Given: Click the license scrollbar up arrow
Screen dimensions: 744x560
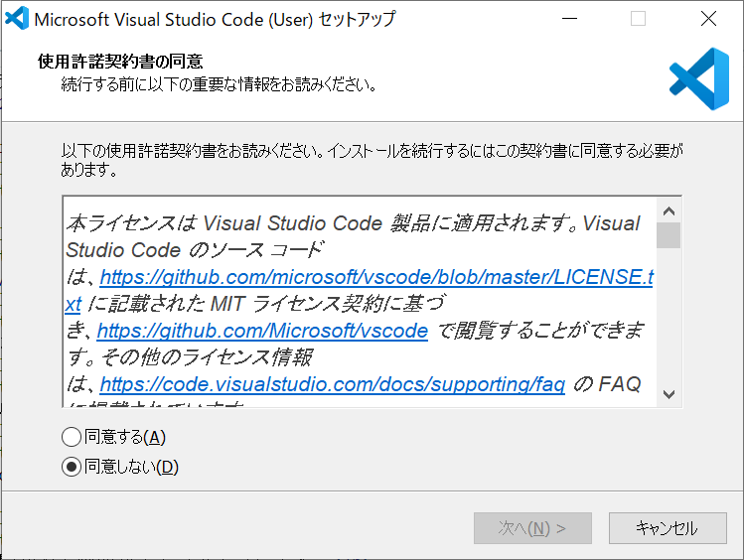Looking at the screenshot, I should (x=669, y=211).
